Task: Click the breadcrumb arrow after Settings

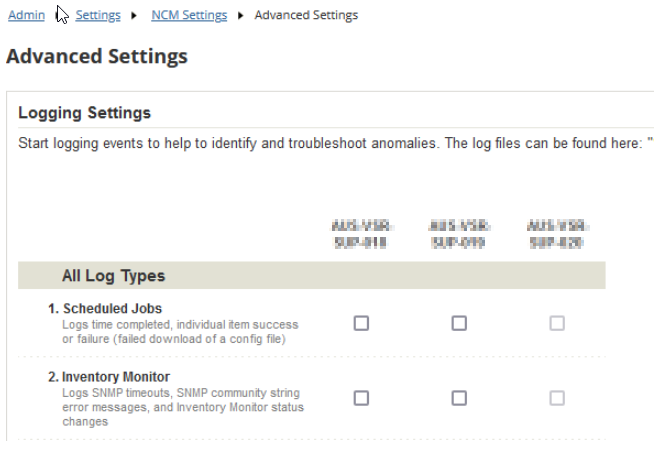Action: tap(134, 15)
